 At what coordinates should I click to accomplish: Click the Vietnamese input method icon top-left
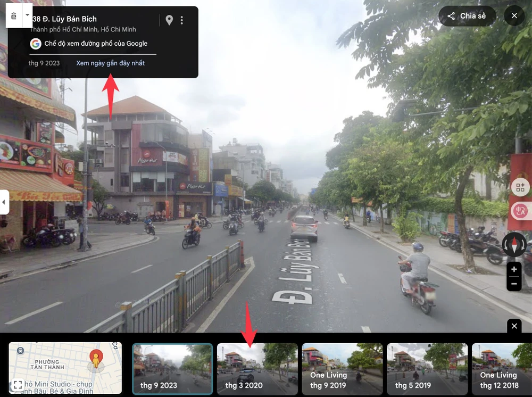click(13, 15)
